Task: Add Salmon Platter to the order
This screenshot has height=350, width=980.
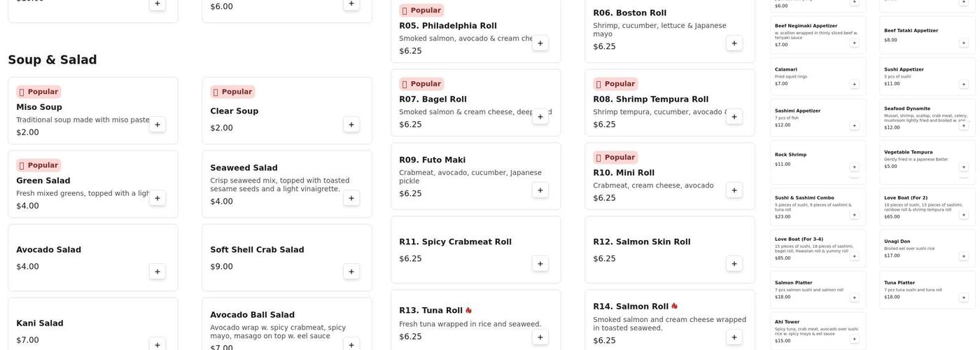Action: [x=854, y=297]
